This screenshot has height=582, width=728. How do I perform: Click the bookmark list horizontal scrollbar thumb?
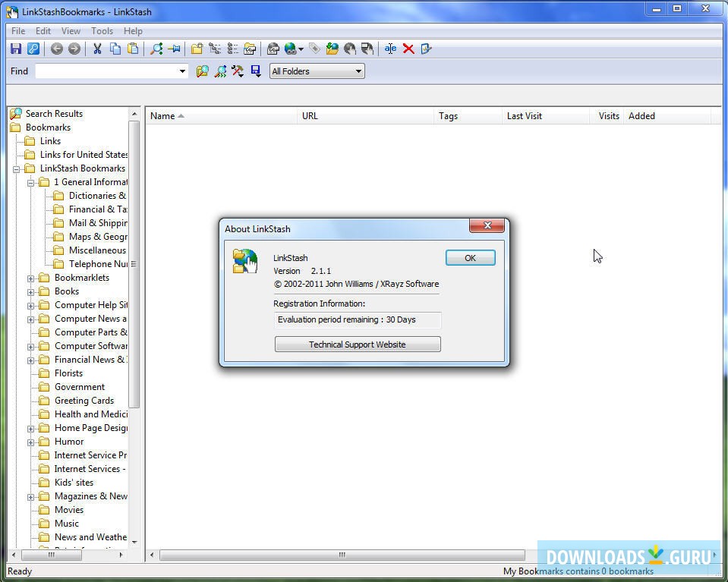(342, 555)
